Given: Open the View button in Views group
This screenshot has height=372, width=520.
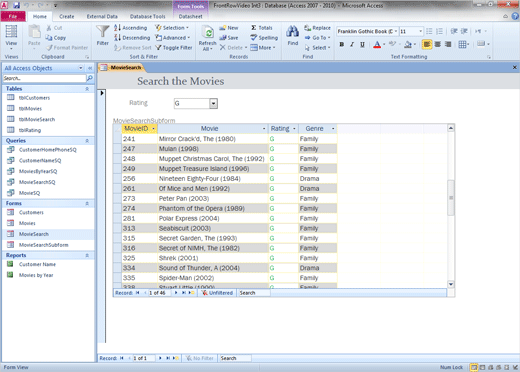Looking at the screenshot, I should [x=11, y=36].
